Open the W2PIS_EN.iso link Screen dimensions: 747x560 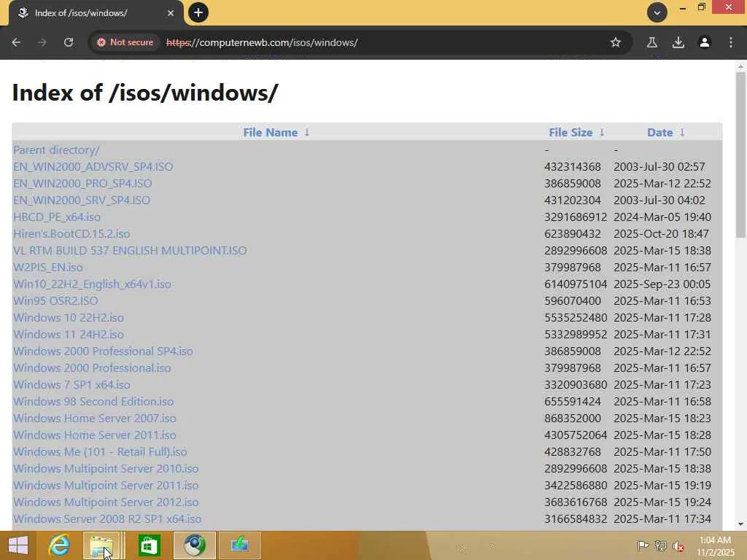coord(47,267)
